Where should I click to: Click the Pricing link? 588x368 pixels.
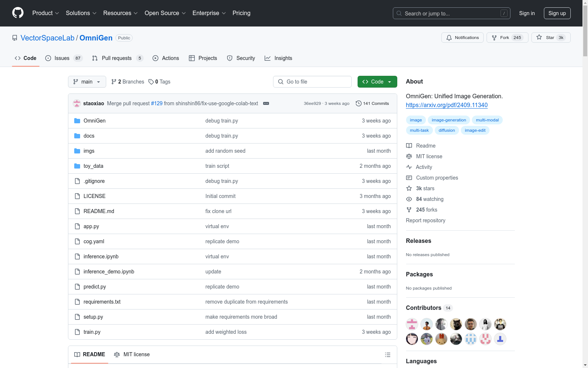tap(241, 13)
